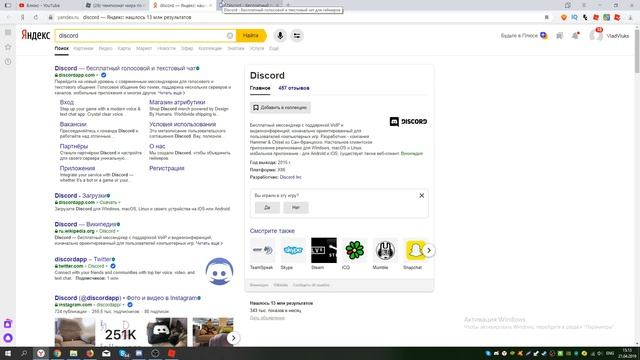Open the IQ extension icon
Screen dimensions: 640x360
574,18
